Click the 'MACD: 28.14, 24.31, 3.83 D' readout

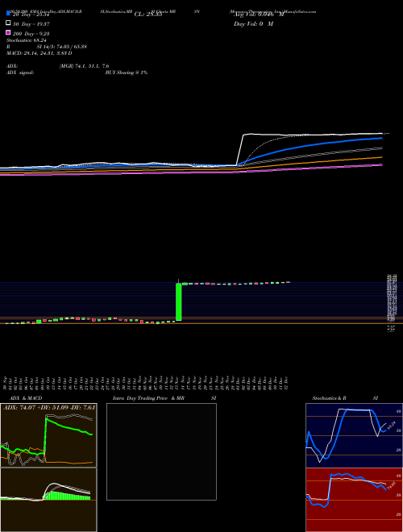pos(39,53)
